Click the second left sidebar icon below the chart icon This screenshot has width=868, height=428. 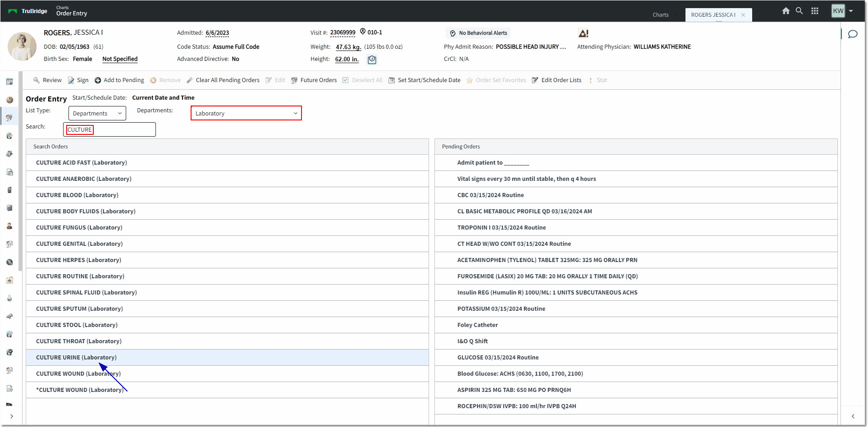pyautogui.click(x=9, y=100)
